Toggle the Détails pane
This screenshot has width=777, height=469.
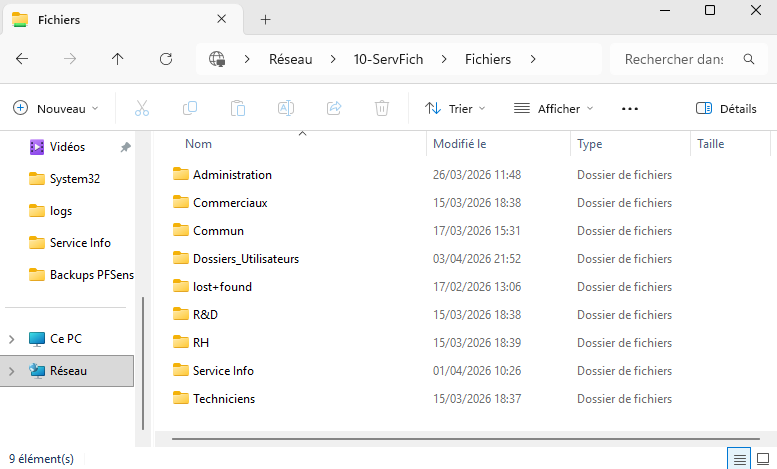coord(726,109)
